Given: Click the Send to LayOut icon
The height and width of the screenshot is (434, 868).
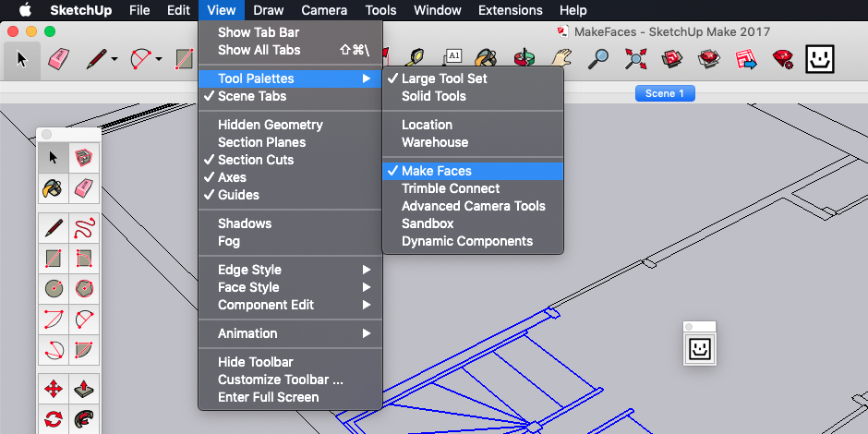Looking at the screenshot, I should click(x=746, y=58).
